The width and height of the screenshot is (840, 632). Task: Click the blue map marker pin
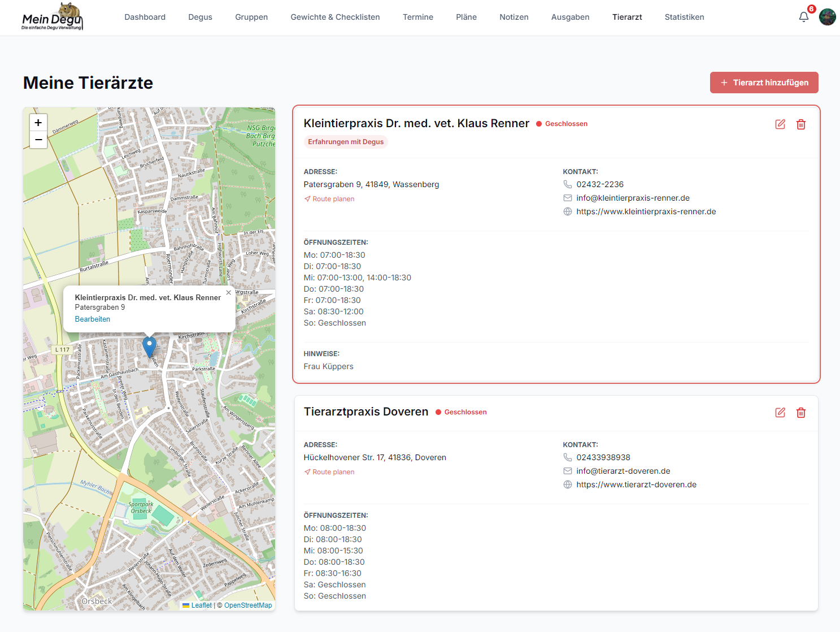tap(149, 347)
